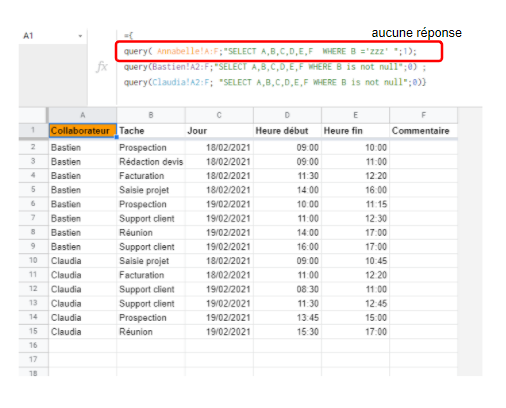Select column A header
The height and width of the screenshot is (408, 506).
pyautogui.click(x=83, y=115)
